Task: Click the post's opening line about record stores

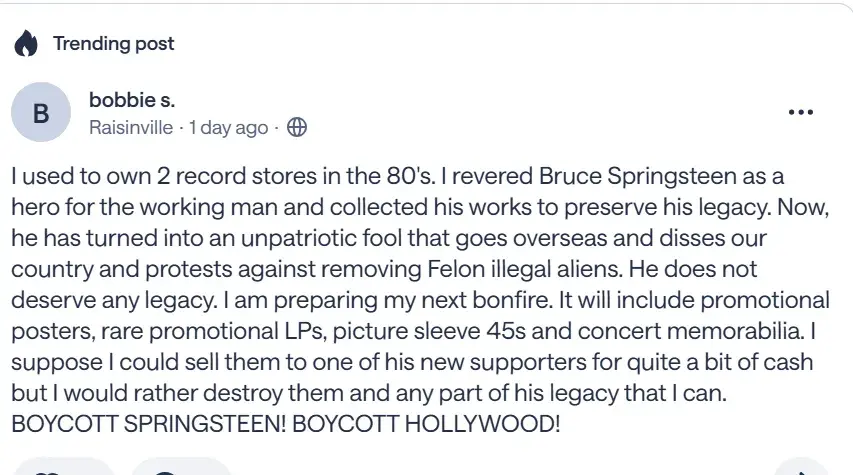Action: [x=220, y=177]
